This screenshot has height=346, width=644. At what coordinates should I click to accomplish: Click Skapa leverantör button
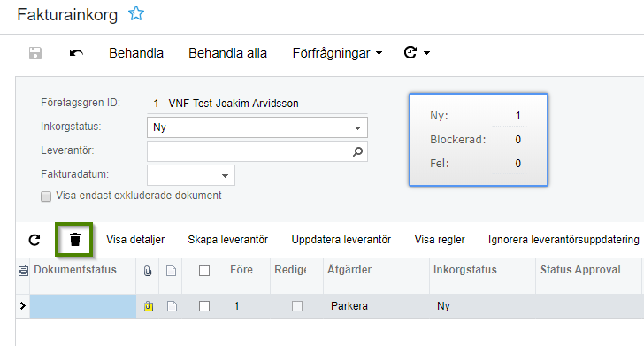coord(228,240)
